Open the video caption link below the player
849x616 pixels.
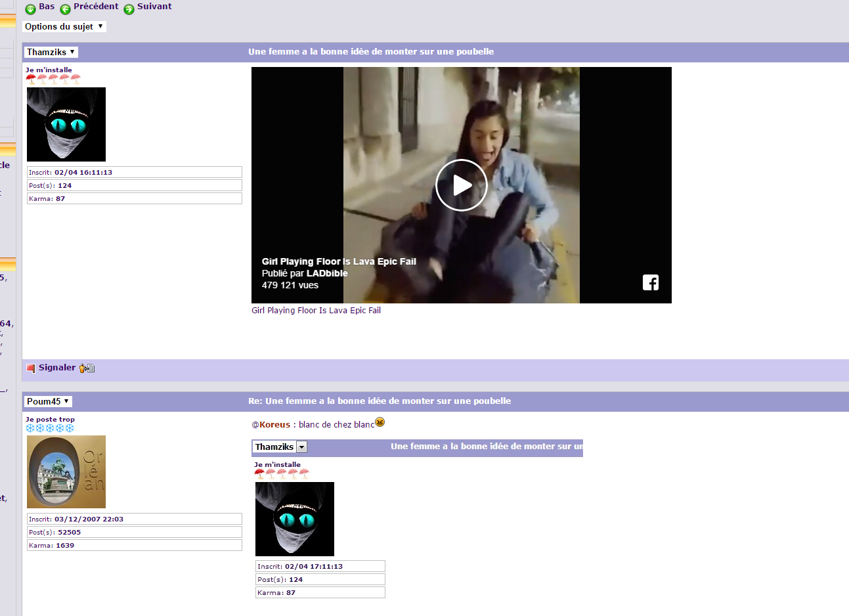(x=316, y=311)
